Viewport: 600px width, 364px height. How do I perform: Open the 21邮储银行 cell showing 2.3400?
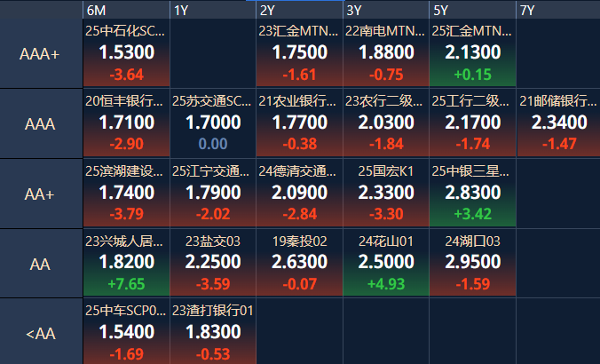pyautogui.click(x=559, y=123)
